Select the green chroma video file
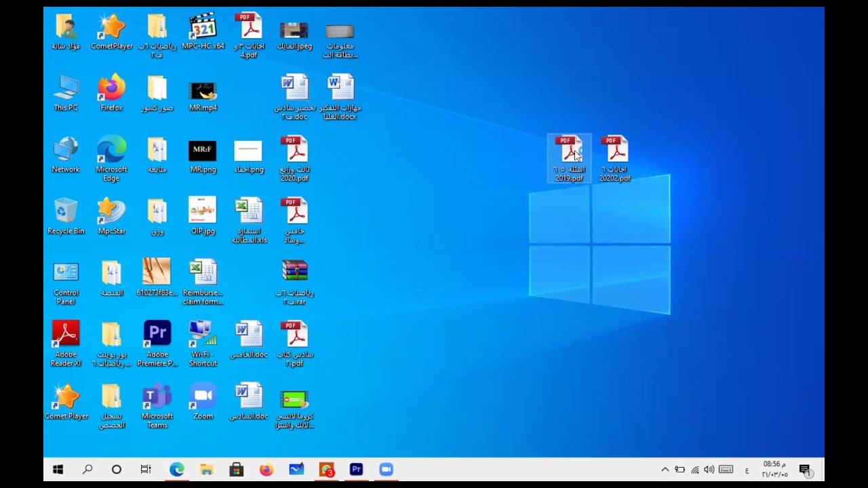This screenshot has height=488, width=868. pyautogui.click(x=294, y=410)
